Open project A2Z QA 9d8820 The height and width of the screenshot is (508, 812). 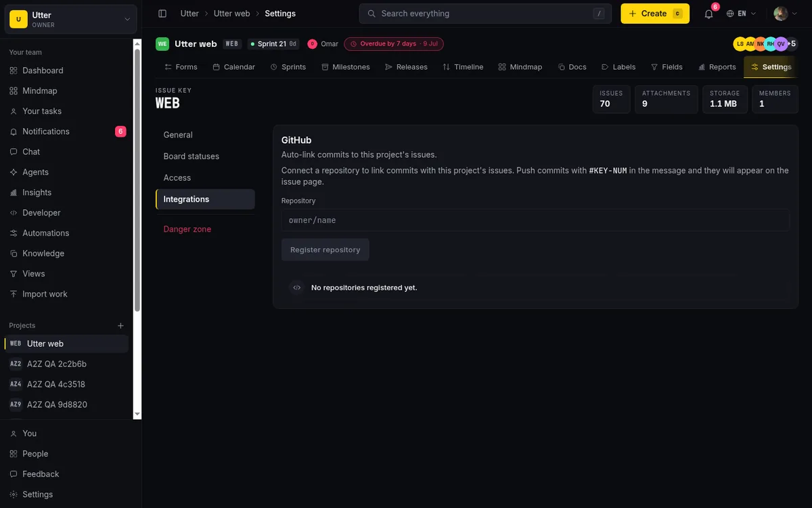click(66, 404)
